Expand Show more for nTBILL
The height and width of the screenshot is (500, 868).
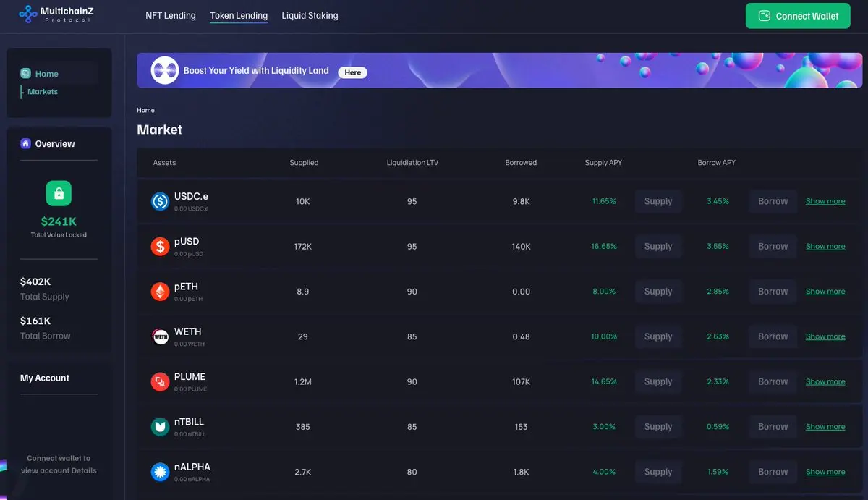(825, 426)
